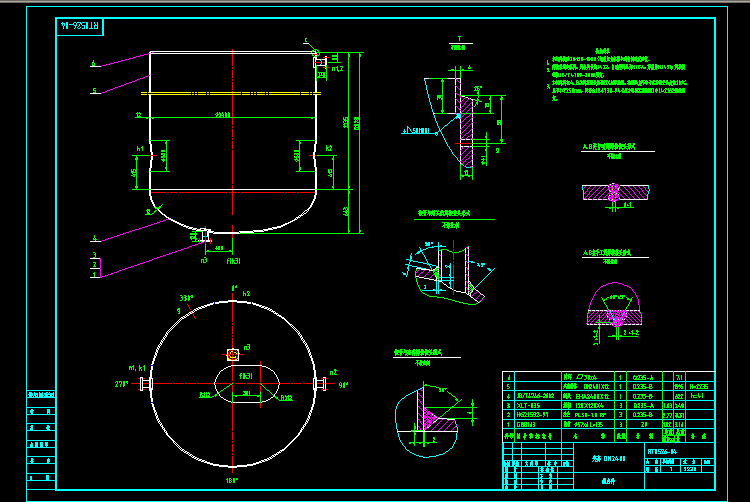Click the rotated RT1526-14 drawing number box

79,24
